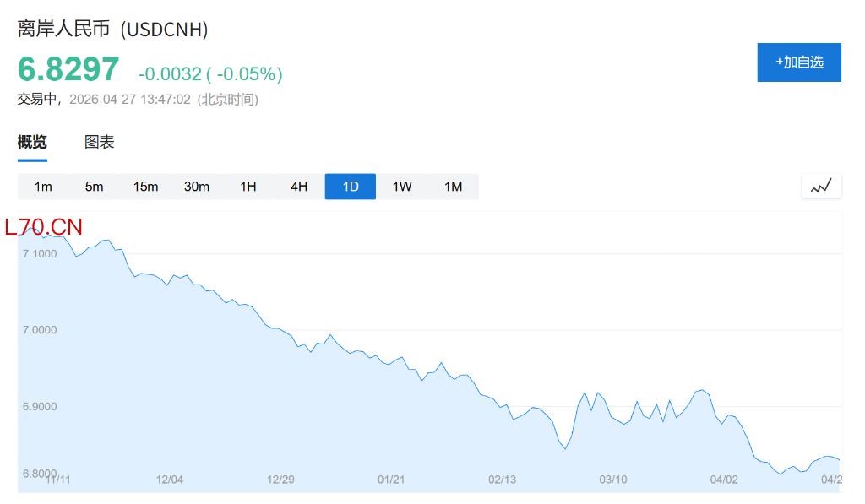Select the 5m interval

click(95, 187)
